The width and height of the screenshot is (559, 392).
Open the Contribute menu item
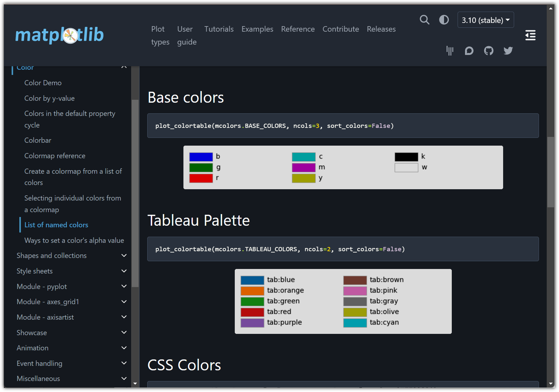(341, 29)
